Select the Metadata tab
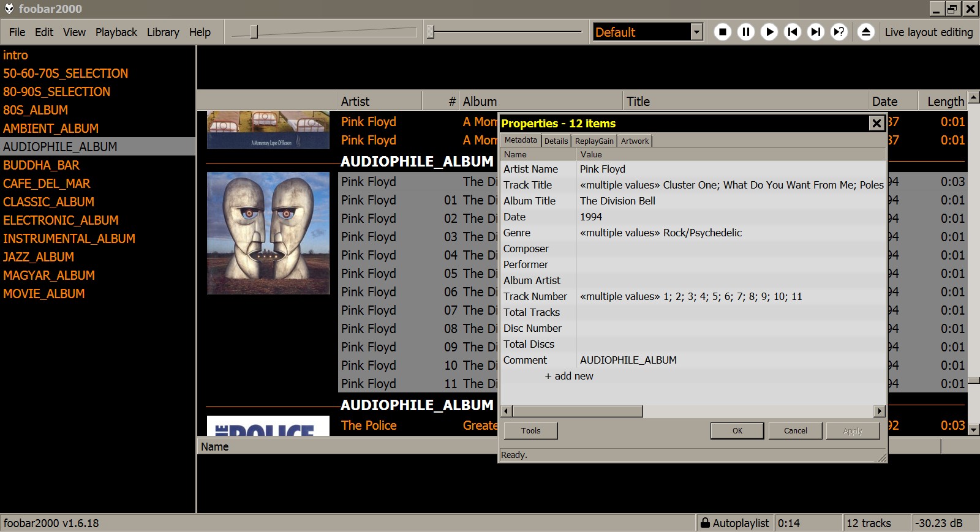The height and width of the screenshot is (532, 980). pos(521,140)
